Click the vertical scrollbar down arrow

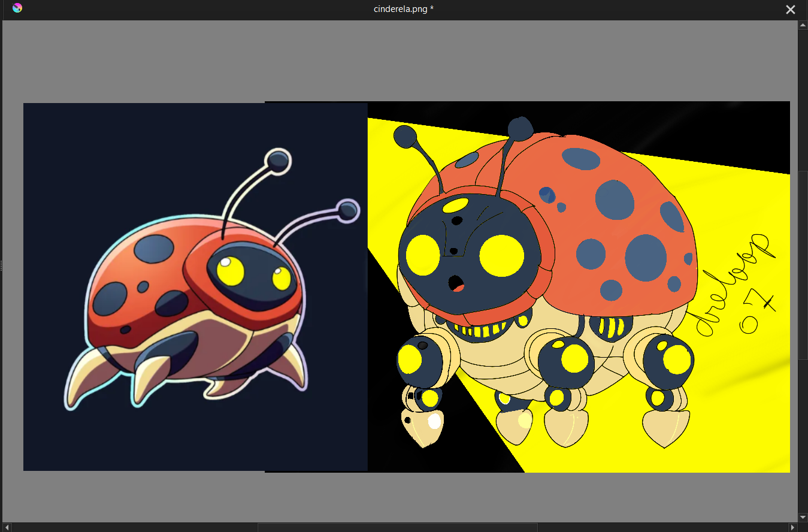point(803,517)
